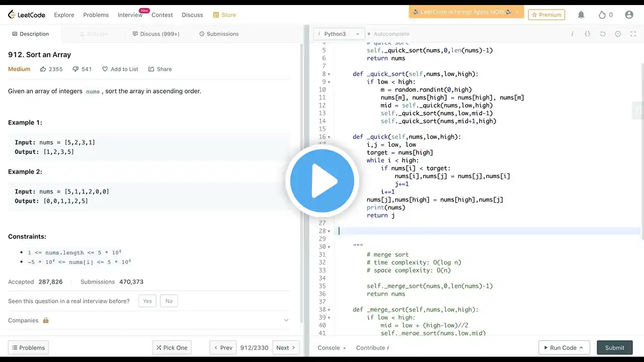Visit the Store
Image resolution: width=644 pixels, height=362 pixels.
click(224, 15)
